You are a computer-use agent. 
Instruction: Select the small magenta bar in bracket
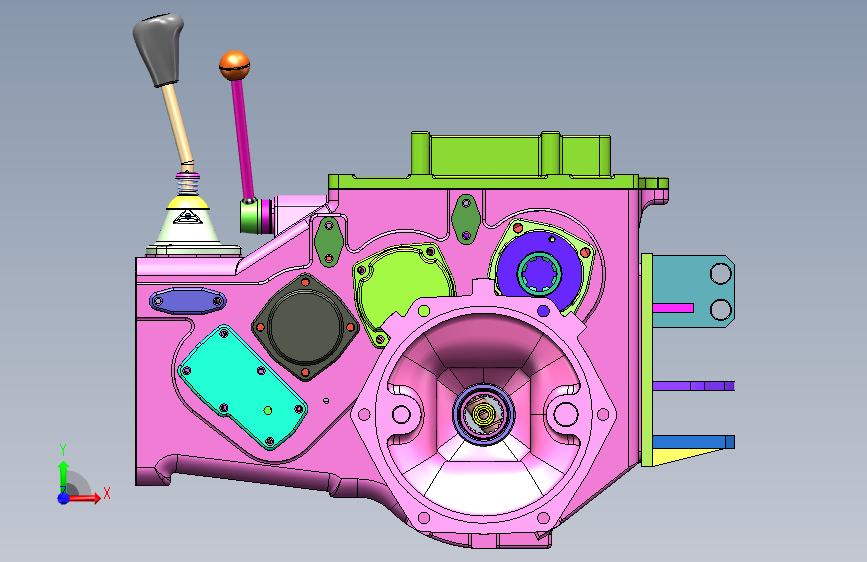coord(673,308)
